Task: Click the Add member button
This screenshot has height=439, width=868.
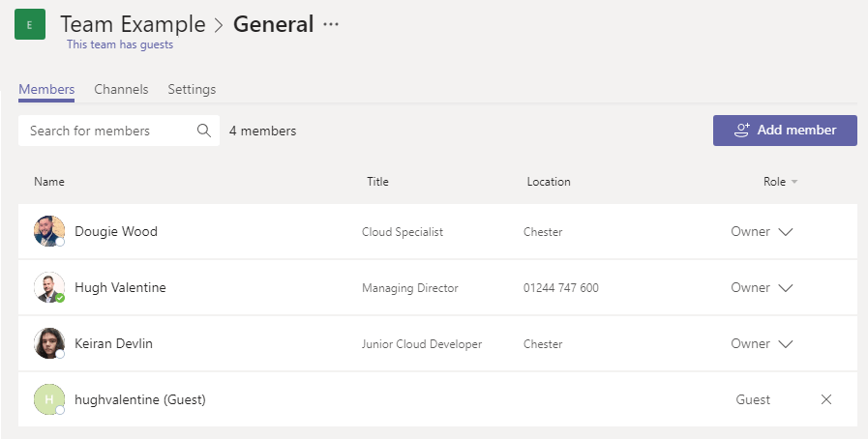Action: click(x=785, y=131)
